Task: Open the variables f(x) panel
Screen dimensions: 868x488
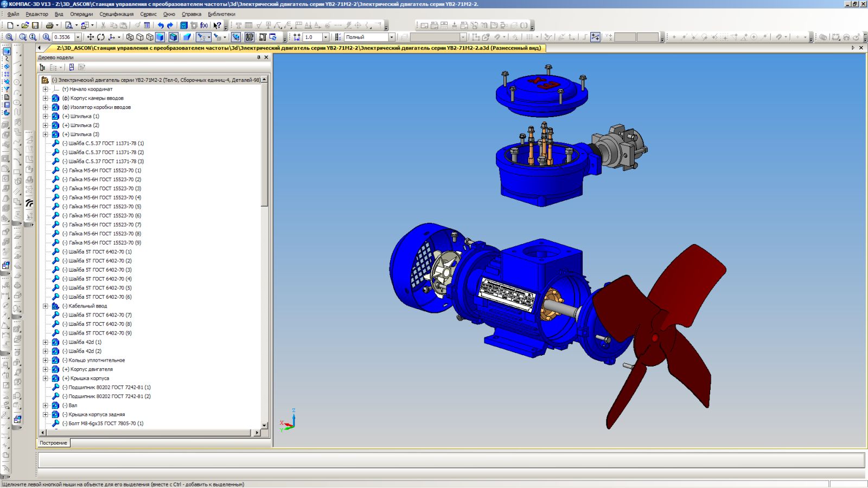Action: (x=204, y=25)
